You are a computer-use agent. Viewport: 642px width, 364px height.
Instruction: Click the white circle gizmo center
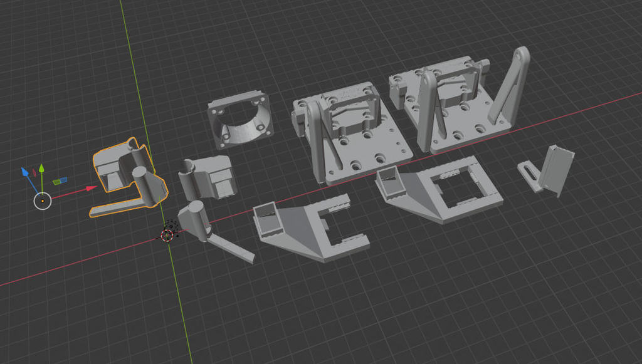[x=42, y=201]
